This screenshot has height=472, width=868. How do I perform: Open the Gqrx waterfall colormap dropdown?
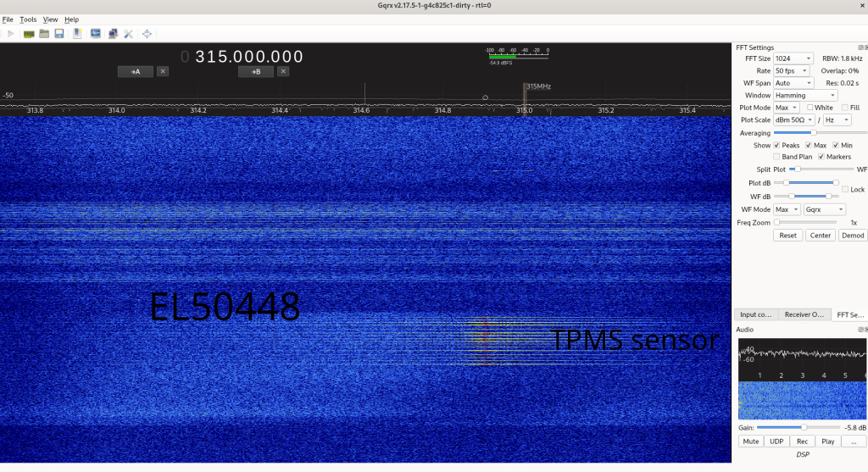pyautogui.click(x=825, y=209)
